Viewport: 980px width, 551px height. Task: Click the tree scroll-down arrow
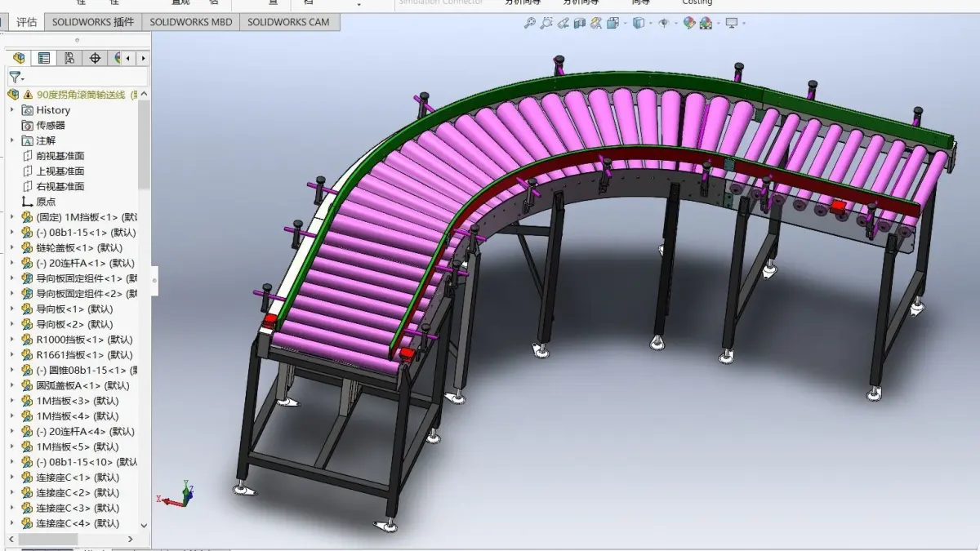(x=145, y=525)
